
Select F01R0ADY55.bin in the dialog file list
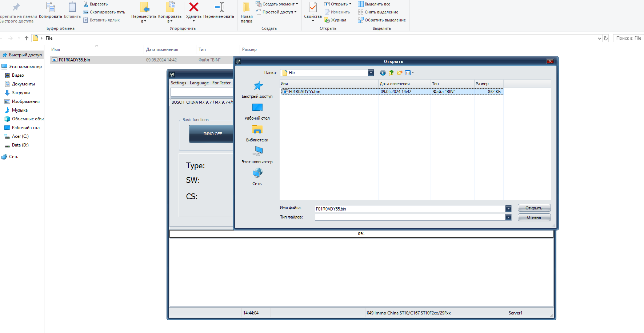[392, 92]
